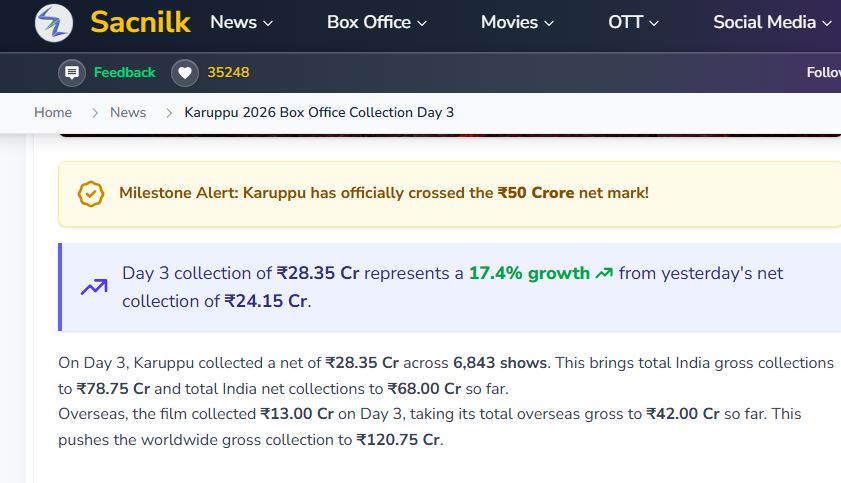The height and width of the screenshot is (483, 841).
Task: Go to Home breadcrumb link
Action: (x=53, y=113)
